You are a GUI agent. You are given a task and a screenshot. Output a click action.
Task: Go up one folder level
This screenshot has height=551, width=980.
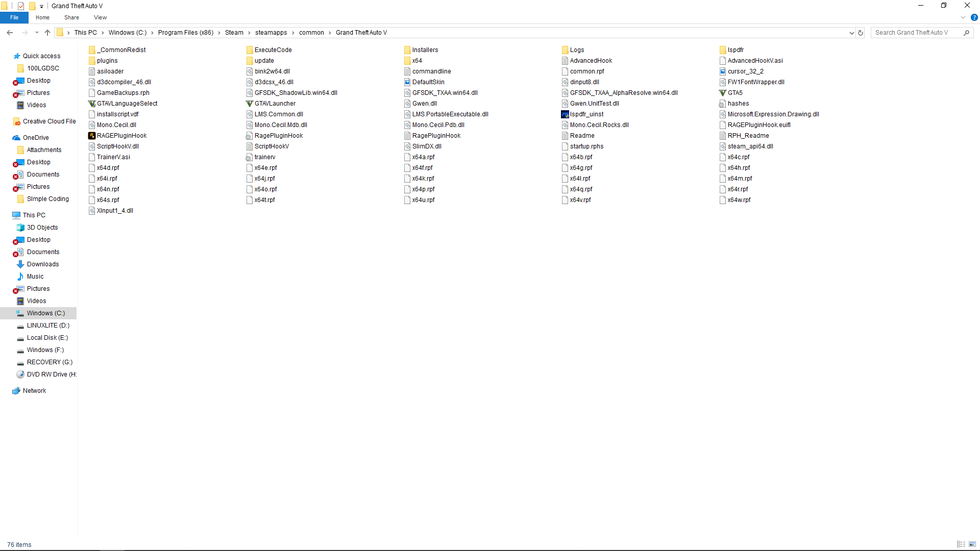pyautogui.click(x=47, y=33)
